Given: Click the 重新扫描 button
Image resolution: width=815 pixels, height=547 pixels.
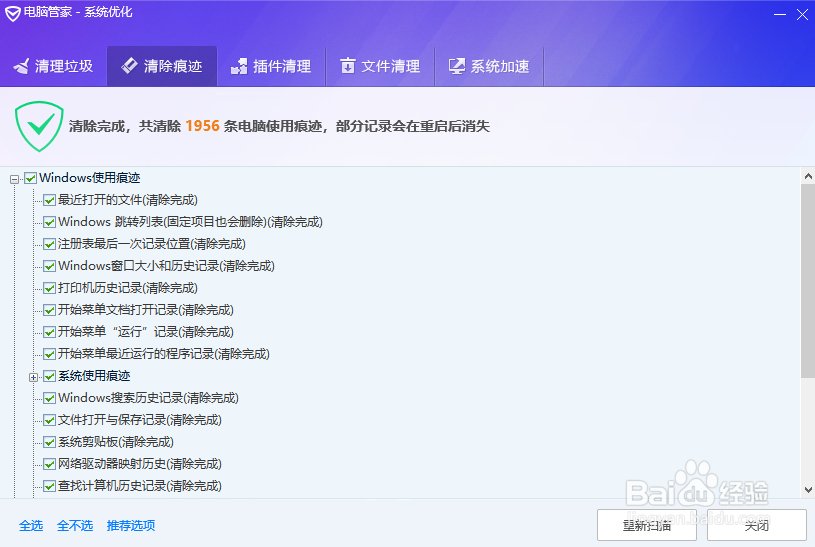Looking at the screenshot, I should tap(647, 525).
